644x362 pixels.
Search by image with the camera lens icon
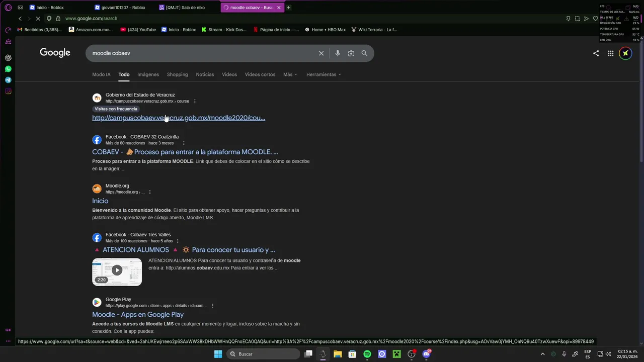pyautogui.click(x=351, y=53)
